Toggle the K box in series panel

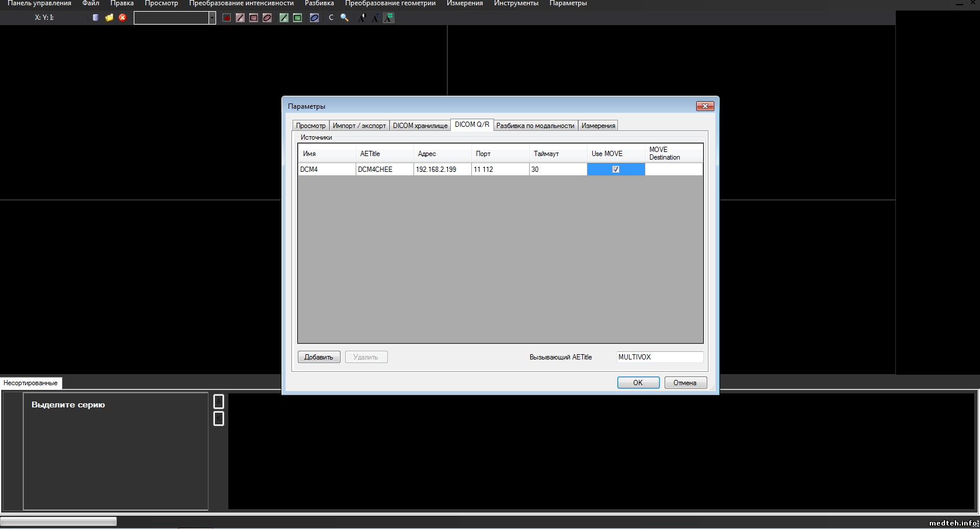pyautogui.click(x=219, y=419)
